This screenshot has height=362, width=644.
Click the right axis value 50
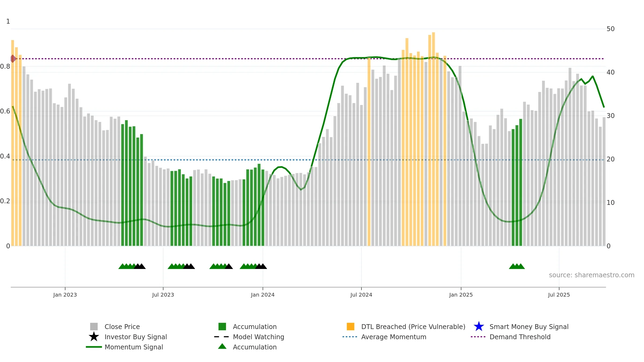[610, 29]
